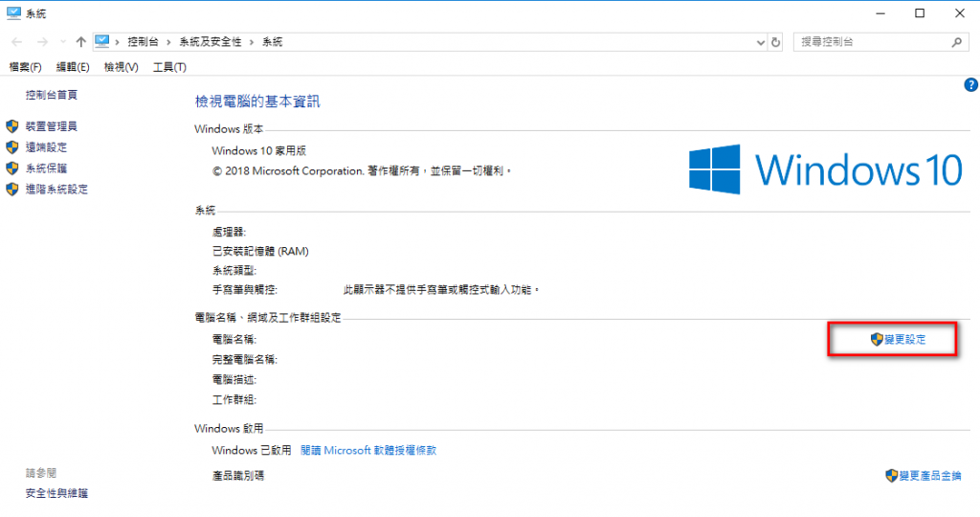Viewport: 980px width, 517px height.
Task: Click the 已安裝記憶體 (RAM) label
Action: tap(260, 251)
